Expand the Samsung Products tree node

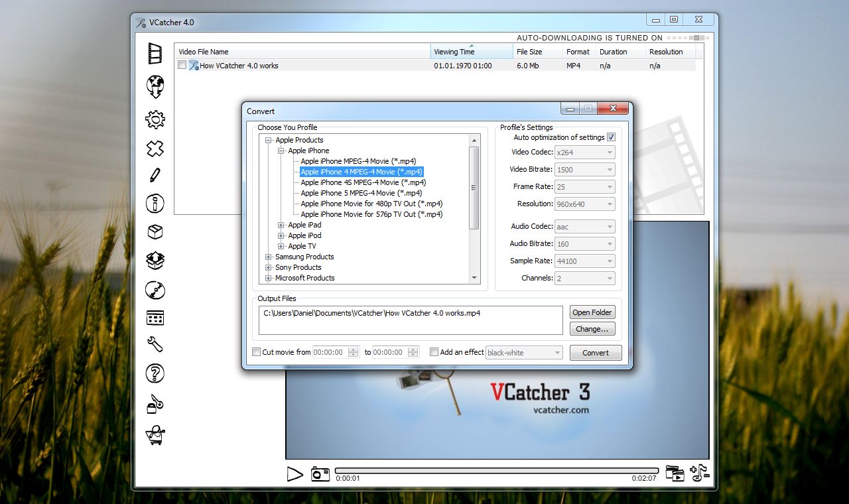(x=269, y=257)
